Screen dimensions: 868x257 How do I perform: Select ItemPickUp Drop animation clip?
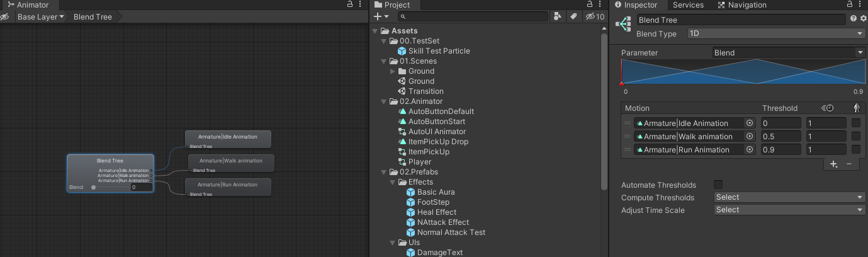pyautogui.click(x=433, y=142)
